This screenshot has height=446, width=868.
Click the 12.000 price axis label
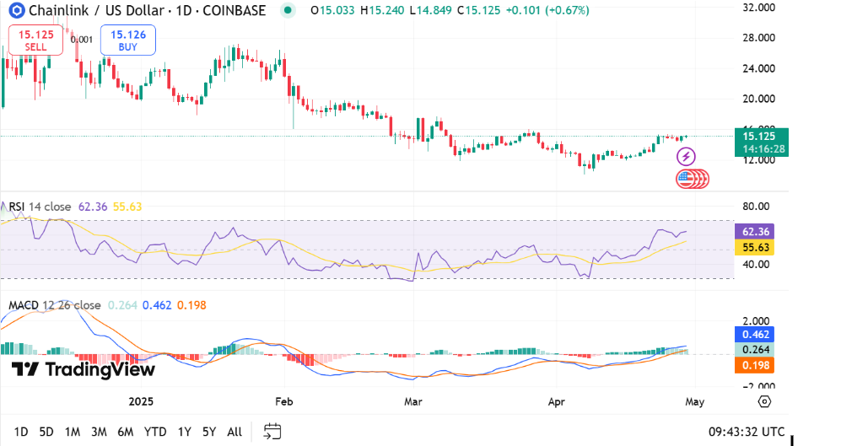[758, 160]
